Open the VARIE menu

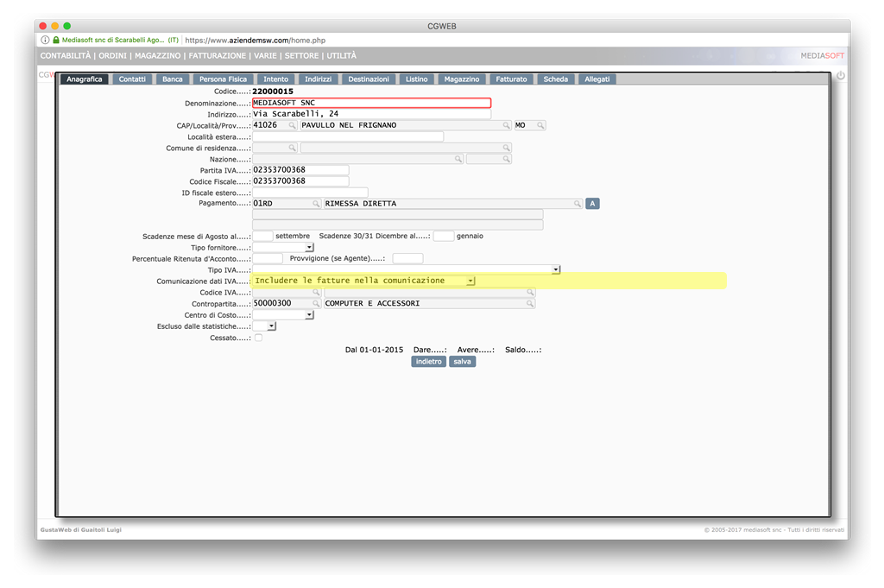tap(265, 56)
